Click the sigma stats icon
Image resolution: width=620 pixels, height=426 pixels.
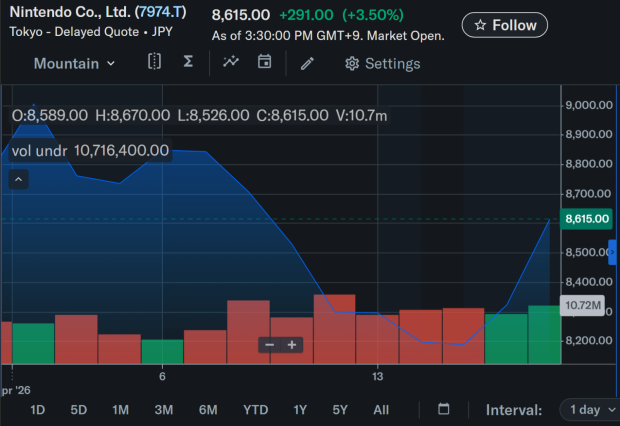click(x=188, y=62)
